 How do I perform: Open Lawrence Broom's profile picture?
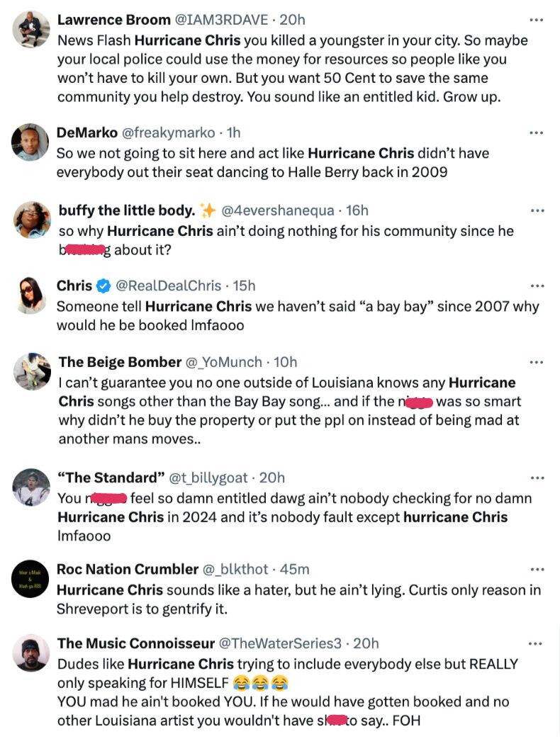[31, 30]
